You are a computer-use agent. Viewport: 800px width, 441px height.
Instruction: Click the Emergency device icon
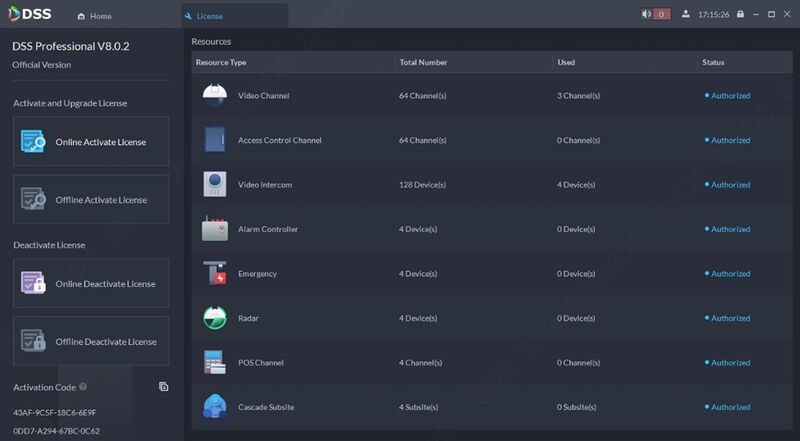pyautogui.click(x=215, y=273)
